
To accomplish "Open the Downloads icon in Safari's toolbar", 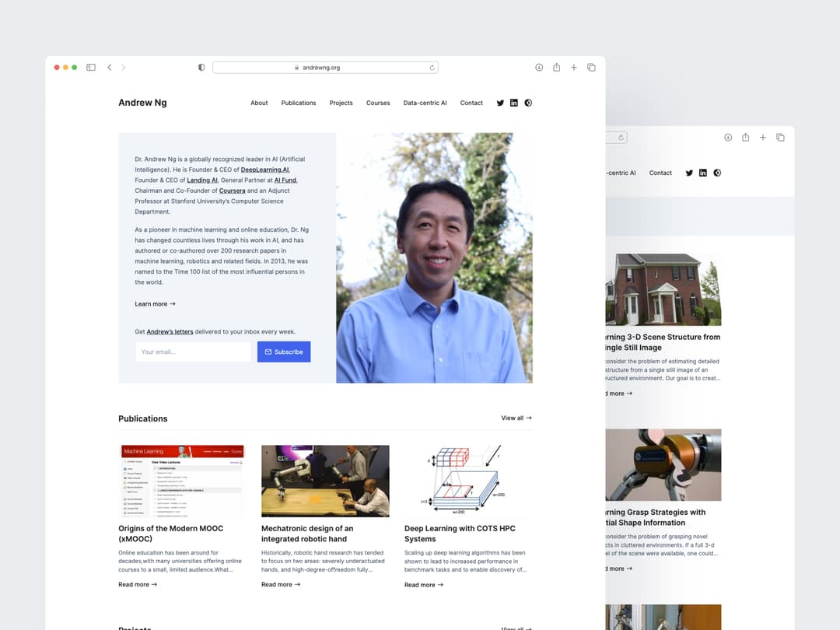I will pyautogui.click(x=538, y=67).
